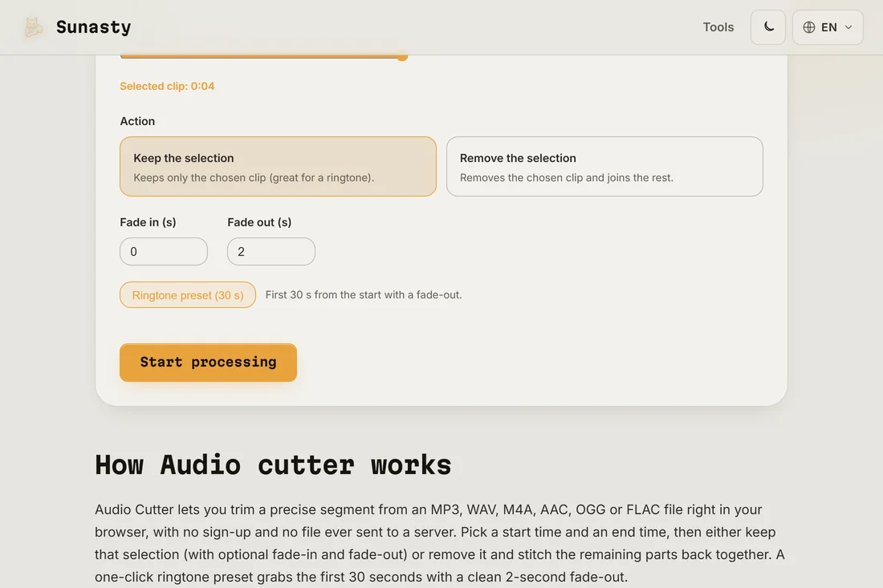This screenshot has height=588, width=883.
Task: Click the First 30 s from the start description
Action: coord(364,295)
